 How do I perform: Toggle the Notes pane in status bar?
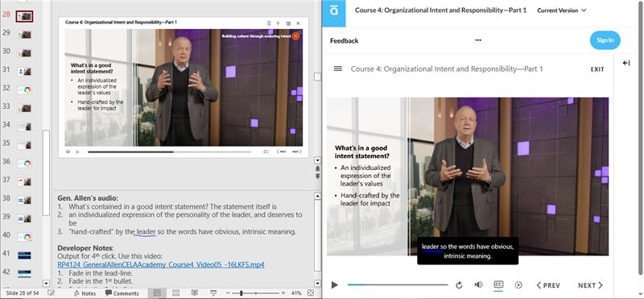pos(85,293)
